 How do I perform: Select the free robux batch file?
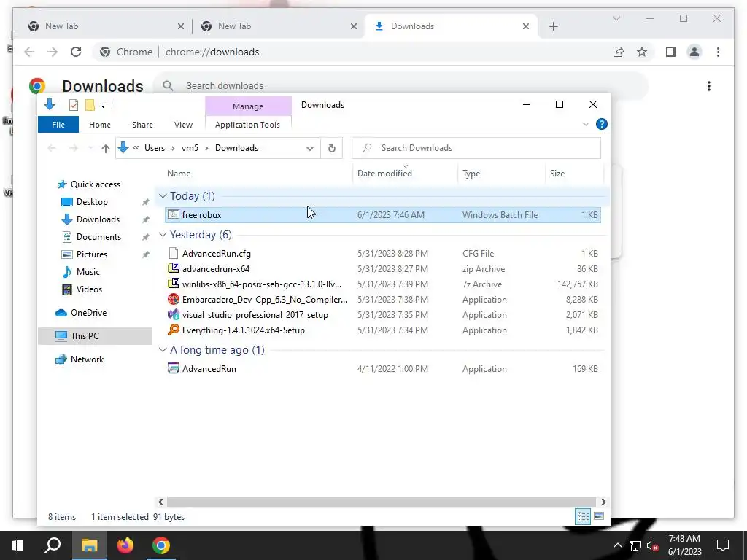click(383, 215)
